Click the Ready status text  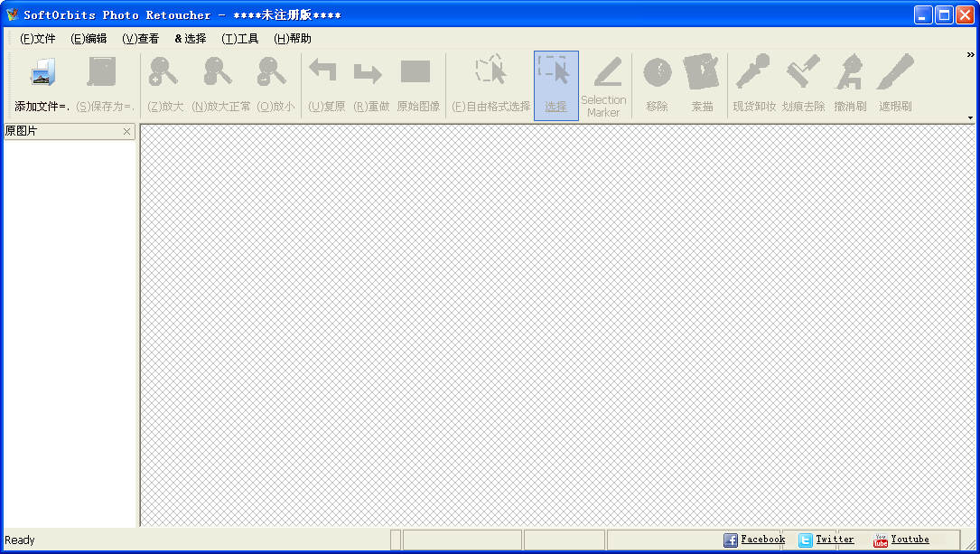(19, 540)
